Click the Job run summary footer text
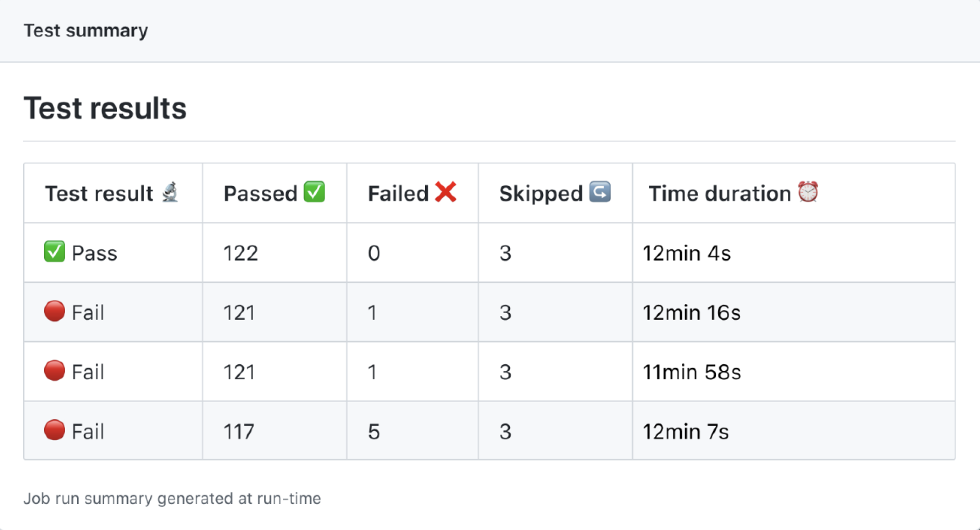The width and height of the screenshot is (980, 530). [172, 498]
